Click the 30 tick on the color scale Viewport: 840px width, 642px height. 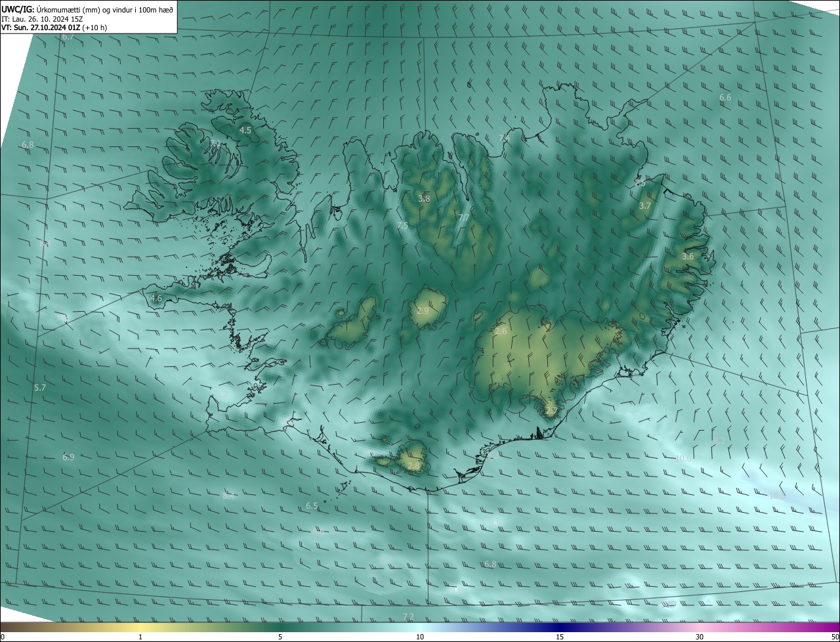tap(700, 637)
